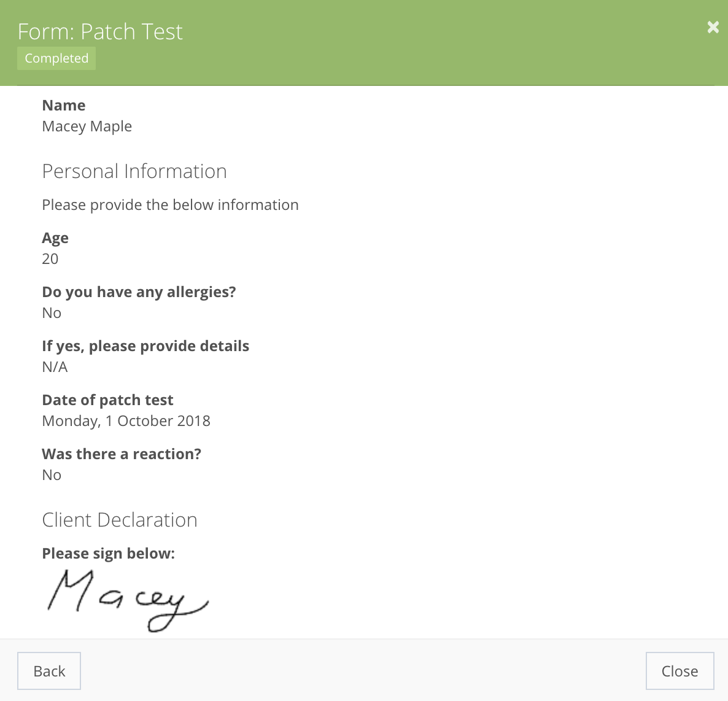Click the Completed status badge
The width and height of the screenshot is (728, 701).
tap(56, 58)
